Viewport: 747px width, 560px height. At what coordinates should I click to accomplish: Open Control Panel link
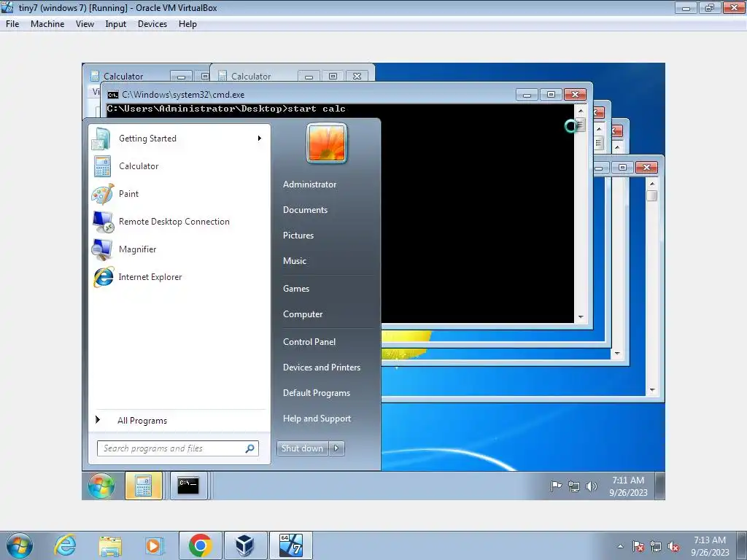[309, 342]
